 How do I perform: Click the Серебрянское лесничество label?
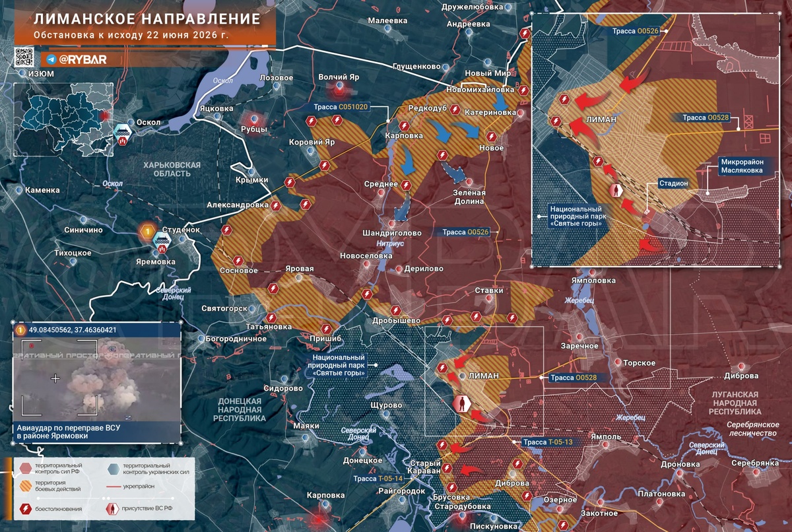coord(753,428)
